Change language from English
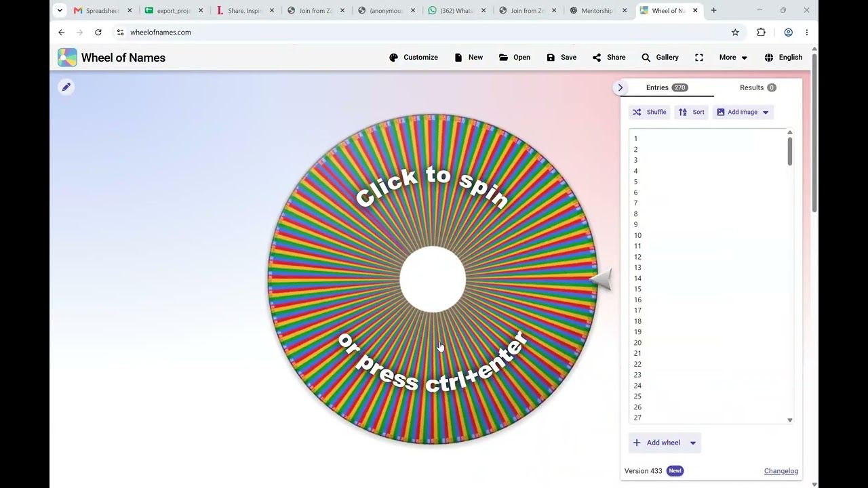 pos(783,58)
